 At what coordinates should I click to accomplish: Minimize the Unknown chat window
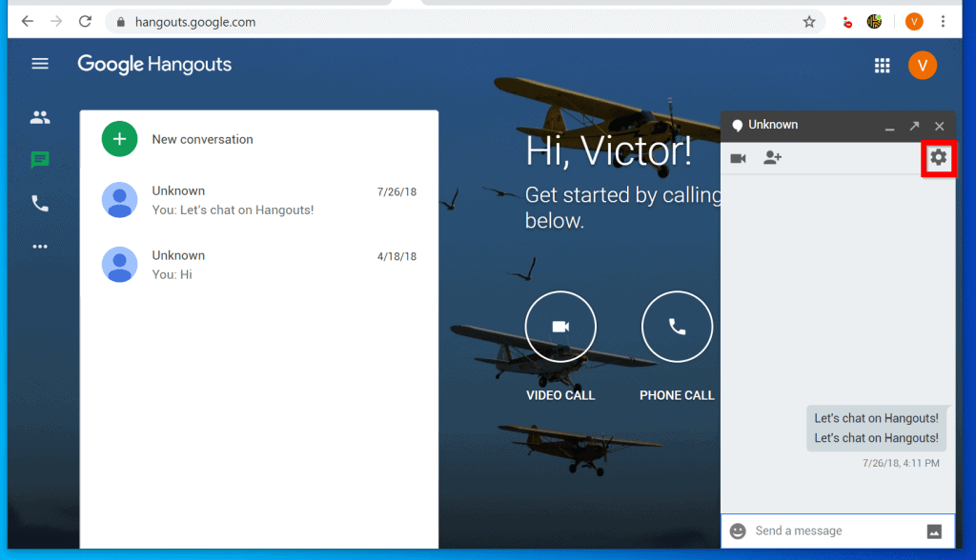pos(889,127)
